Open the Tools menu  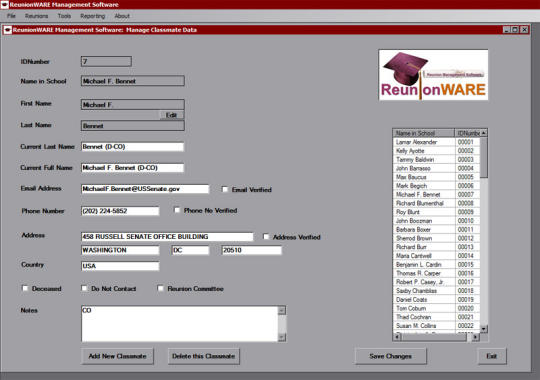(x=64, y=16)
